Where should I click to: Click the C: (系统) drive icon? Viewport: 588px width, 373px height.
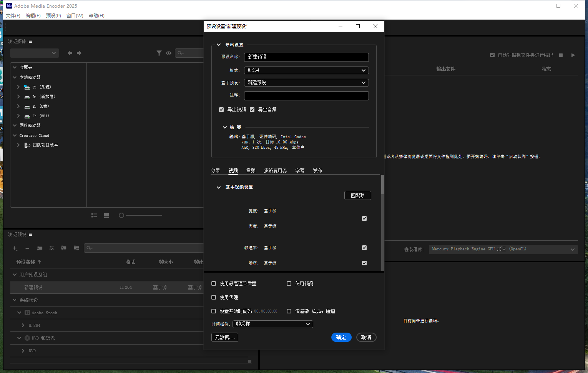click(x=27, y=87)
